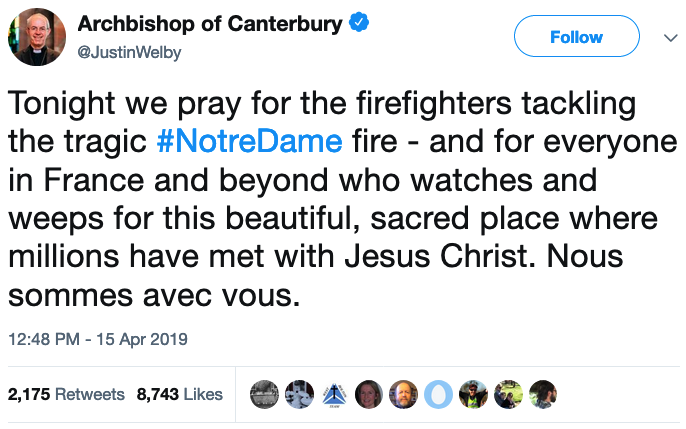Select the second liker avatar in the row
The height and width of the screenshot is (429, 686).
tap(298, 394)
